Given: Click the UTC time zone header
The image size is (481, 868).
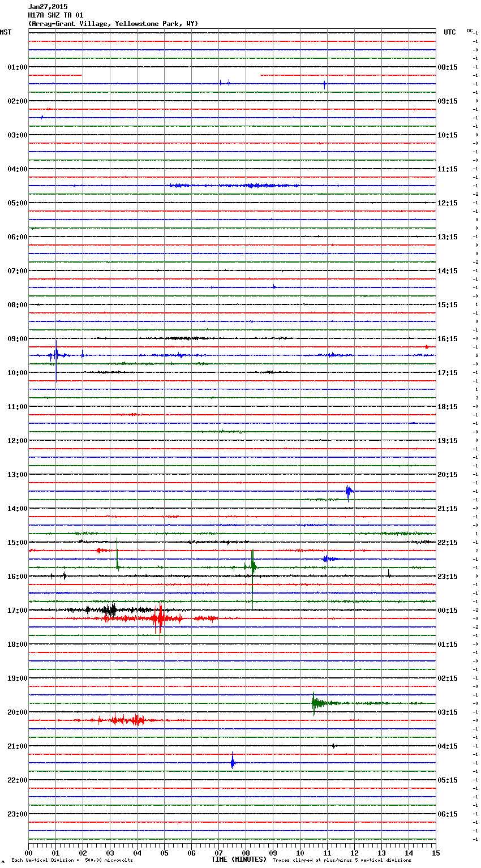Looking at the screenshot, I should tap(450, 32).
